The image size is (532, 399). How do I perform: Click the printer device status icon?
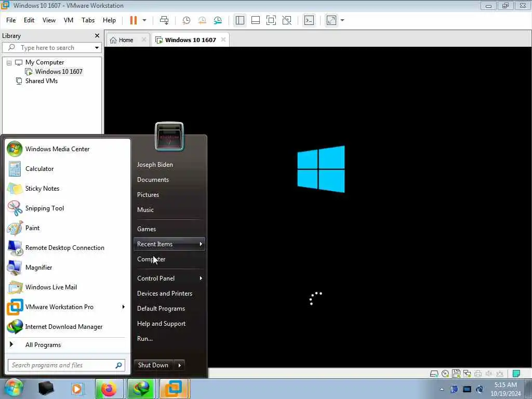[478, 374]
